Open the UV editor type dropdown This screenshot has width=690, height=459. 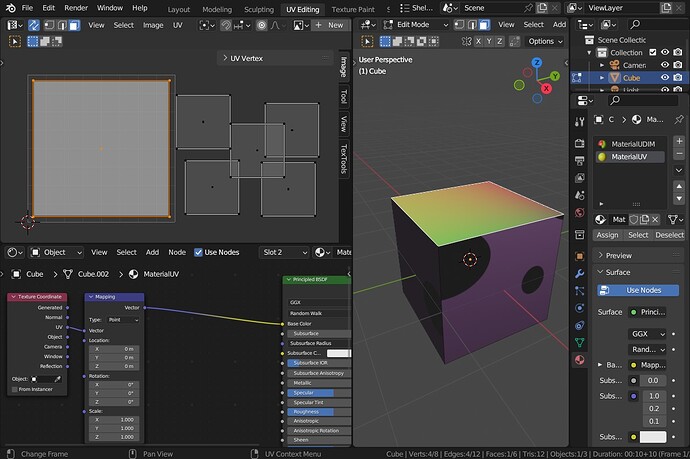(15, 25)
